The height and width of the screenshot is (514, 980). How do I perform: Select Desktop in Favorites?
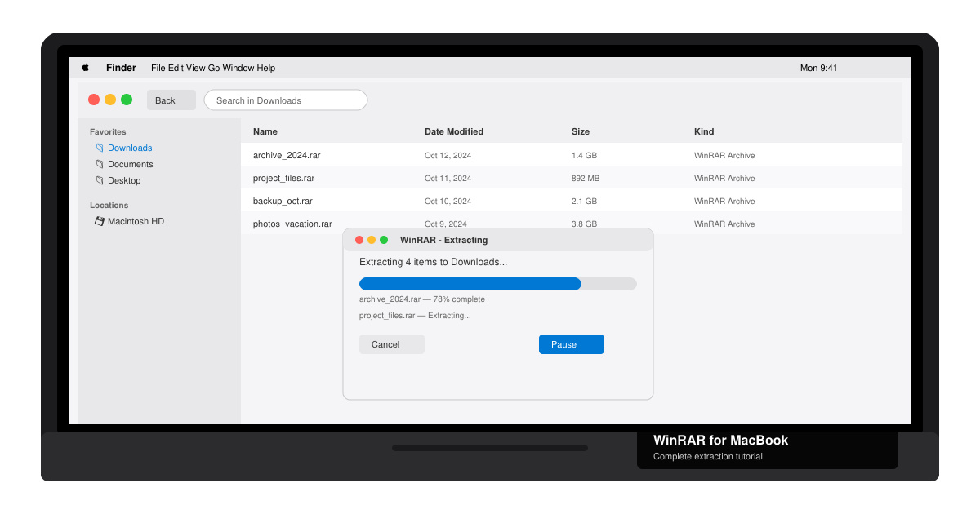(124, 180)
